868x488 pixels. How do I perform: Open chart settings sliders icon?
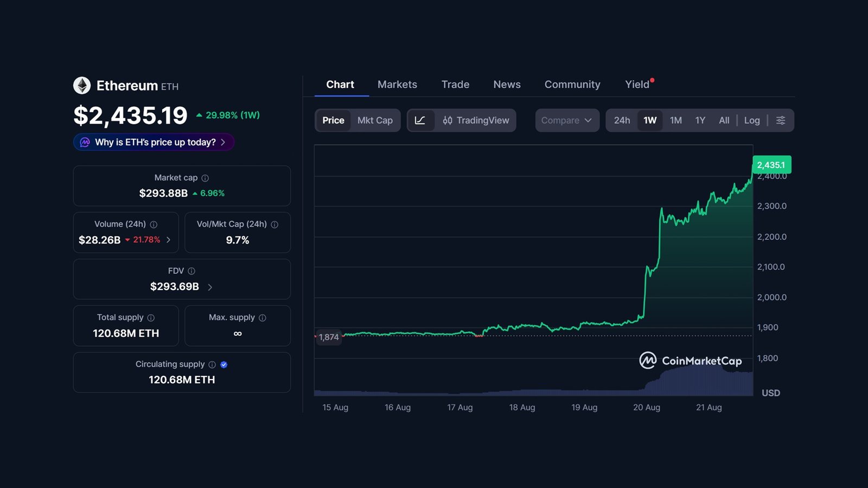[x=781, y=120]
